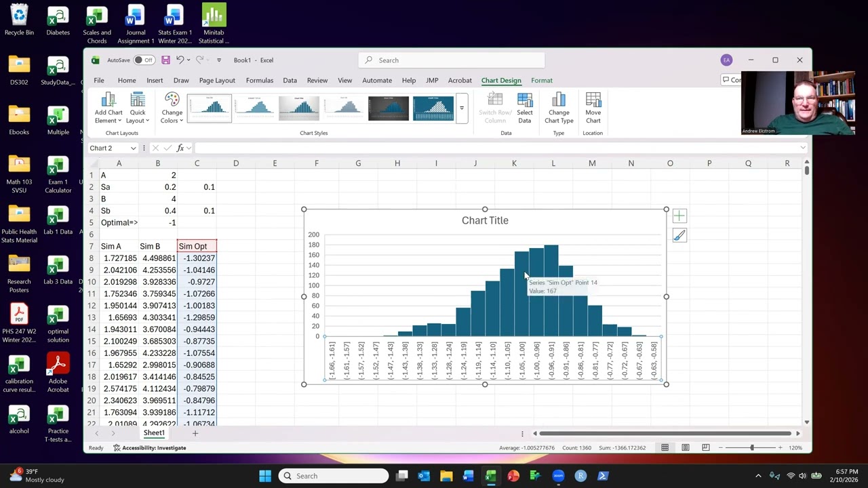This screenshot has height=488, width=868.
Task: Click Accessibility: Investigate in status bar
Action: (149, 448)
